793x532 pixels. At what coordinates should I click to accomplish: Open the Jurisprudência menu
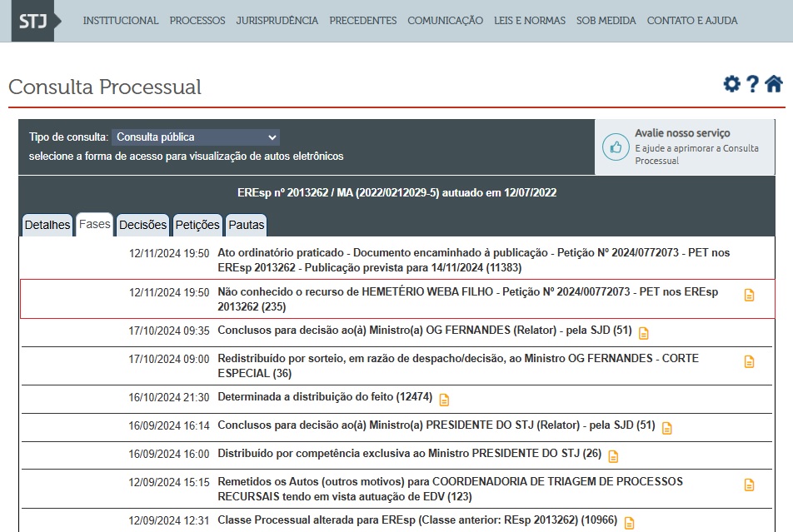pyautogui.click(x=277, y=20)
